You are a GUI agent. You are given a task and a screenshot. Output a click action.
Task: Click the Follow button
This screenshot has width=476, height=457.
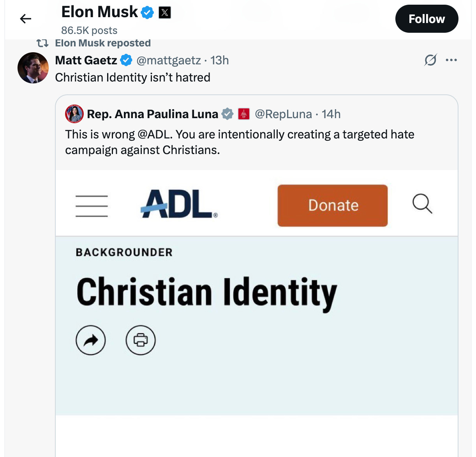click(x=427, y=19)
